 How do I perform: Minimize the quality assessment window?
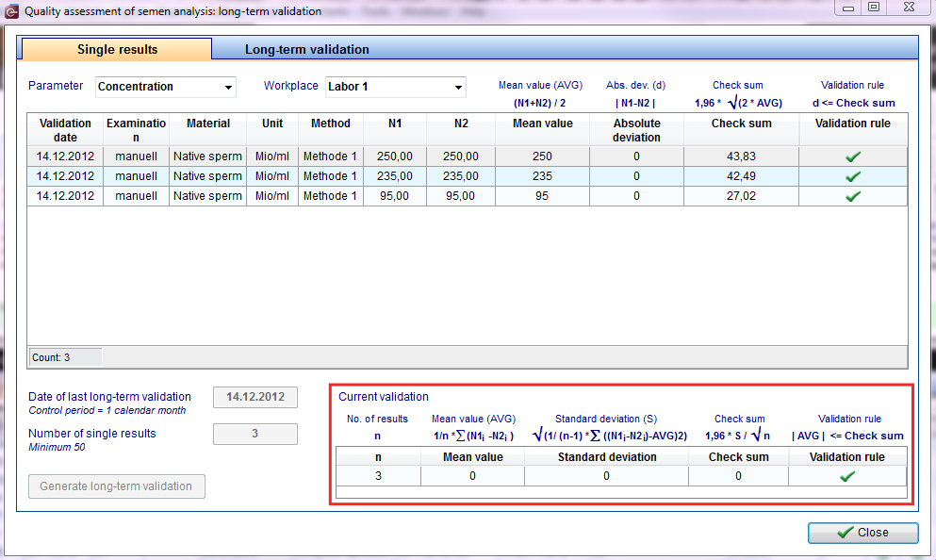[848, 8]
